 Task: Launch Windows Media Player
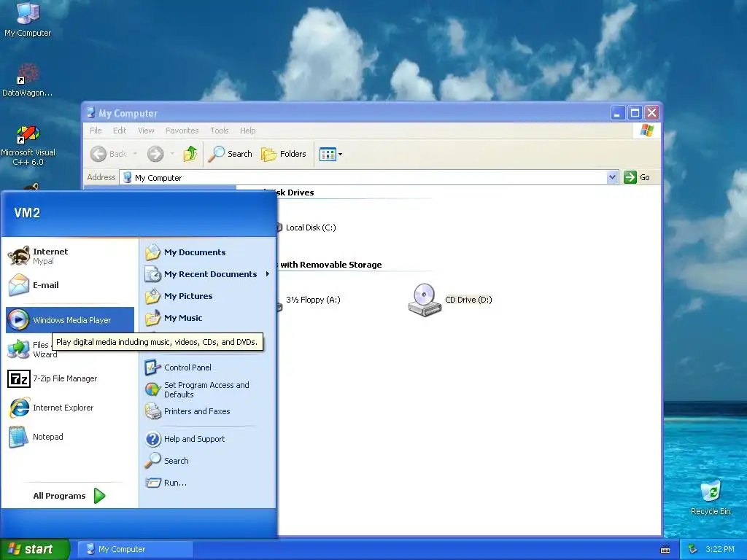click(70, 320)
